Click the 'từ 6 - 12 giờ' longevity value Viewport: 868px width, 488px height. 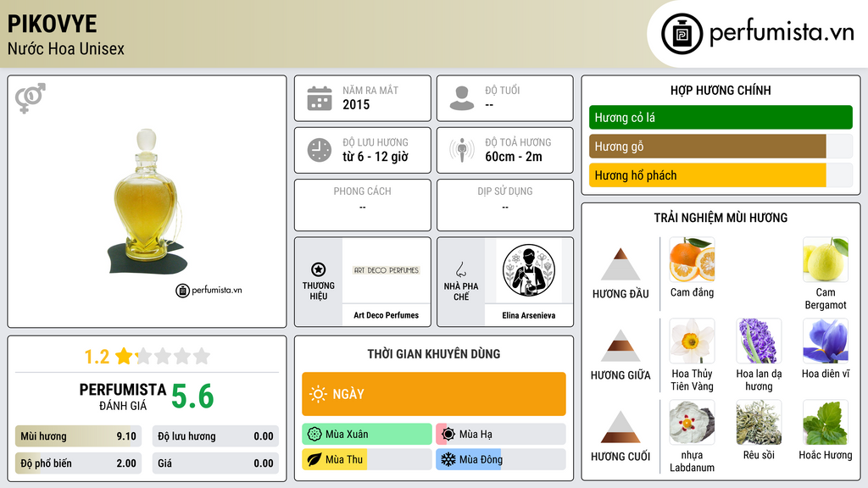click(376, 157)
